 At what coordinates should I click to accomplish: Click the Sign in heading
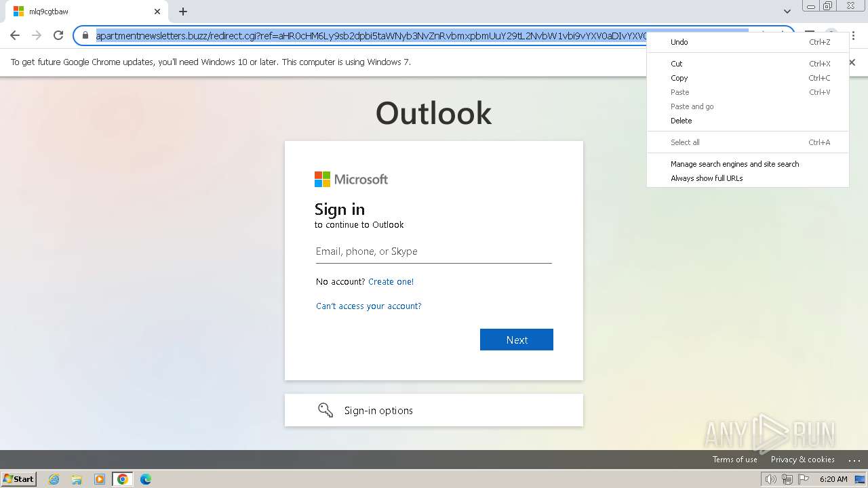[340, 209]
